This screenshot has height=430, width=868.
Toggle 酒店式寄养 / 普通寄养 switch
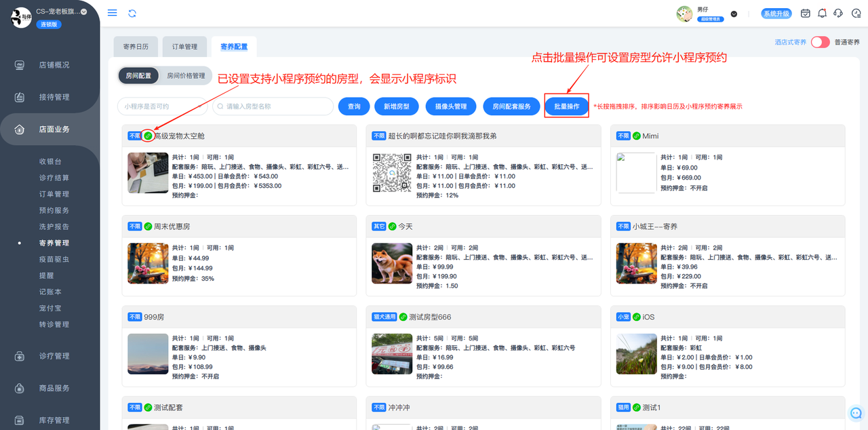click(820, 42)
